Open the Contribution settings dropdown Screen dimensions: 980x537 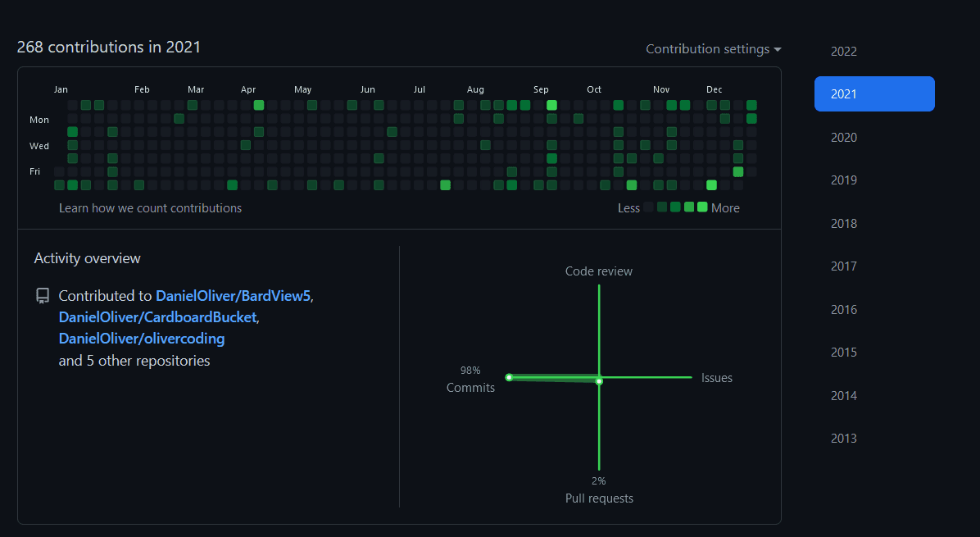[x=713, y=48]
